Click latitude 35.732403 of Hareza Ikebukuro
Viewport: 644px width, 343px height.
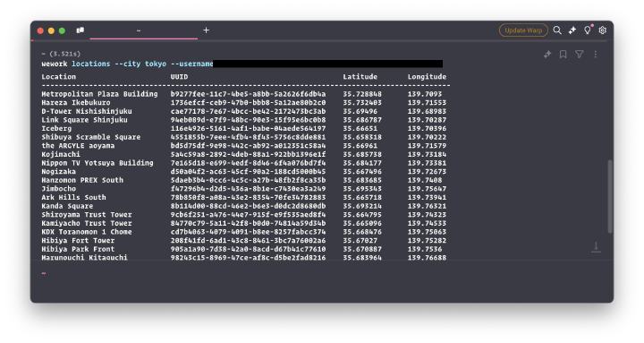point(362,102)
